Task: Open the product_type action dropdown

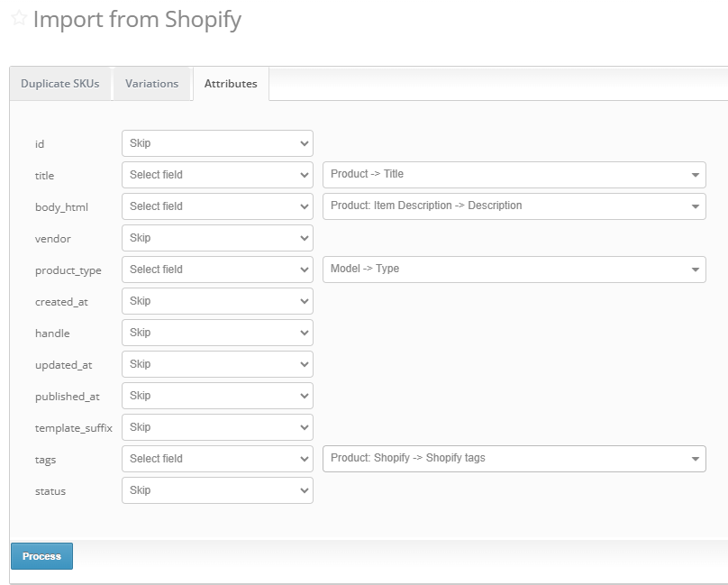Action: [217, 270]
